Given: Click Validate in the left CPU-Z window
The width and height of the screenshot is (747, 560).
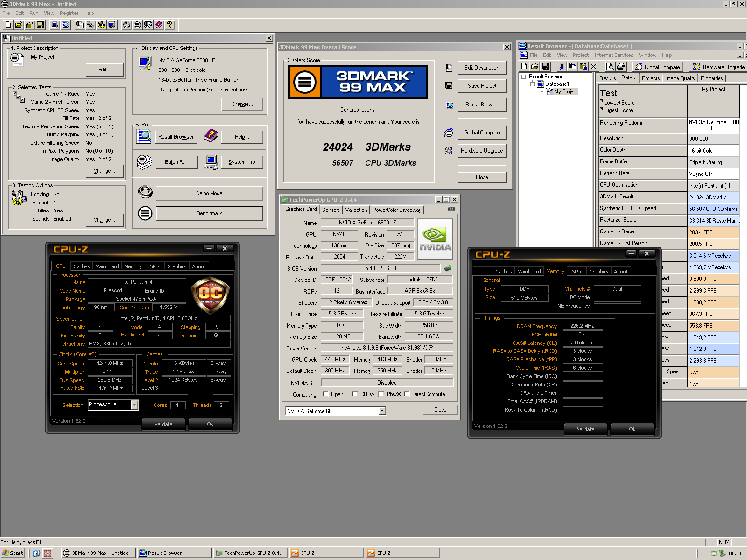Looking at the screenshot, I should 163,424.
